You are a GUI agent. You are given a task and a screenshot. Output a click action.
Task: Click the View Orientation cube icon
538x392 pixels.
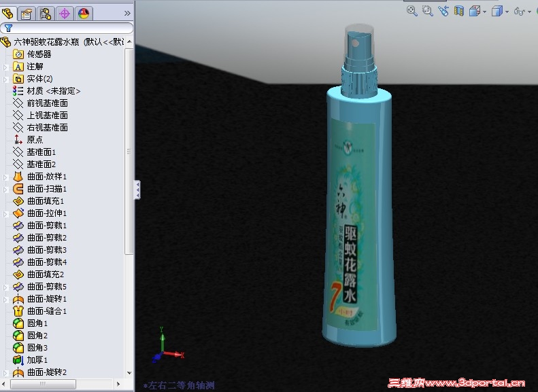click(475, 11)
